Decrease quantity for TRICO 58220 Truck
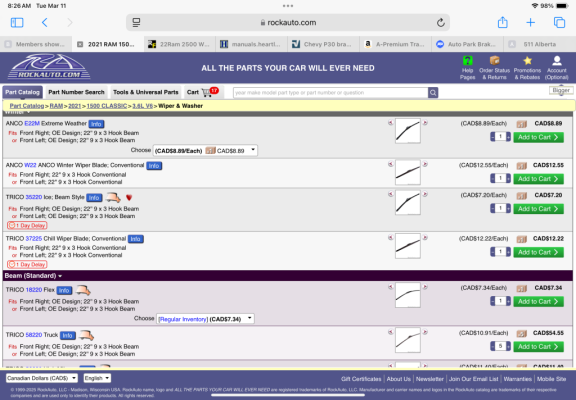576x400 pixels. pyautogui.click(x=493, y=346)
